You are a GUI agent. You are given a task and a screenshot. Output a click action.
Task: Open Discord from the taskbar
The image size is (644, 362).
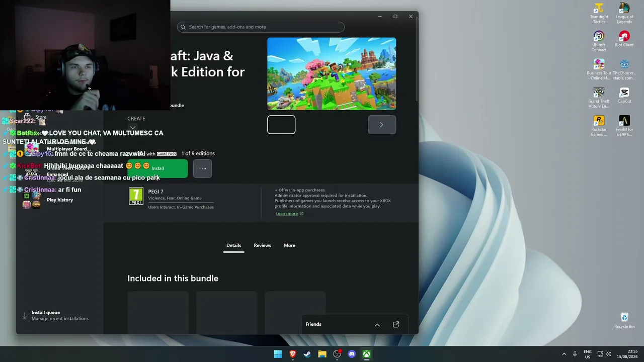[x=352, y=354]
